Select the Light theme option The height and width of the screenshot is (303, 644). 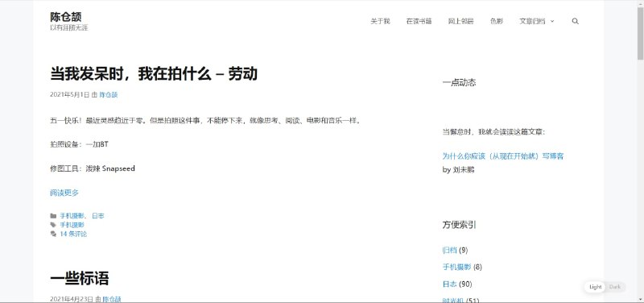596,287
